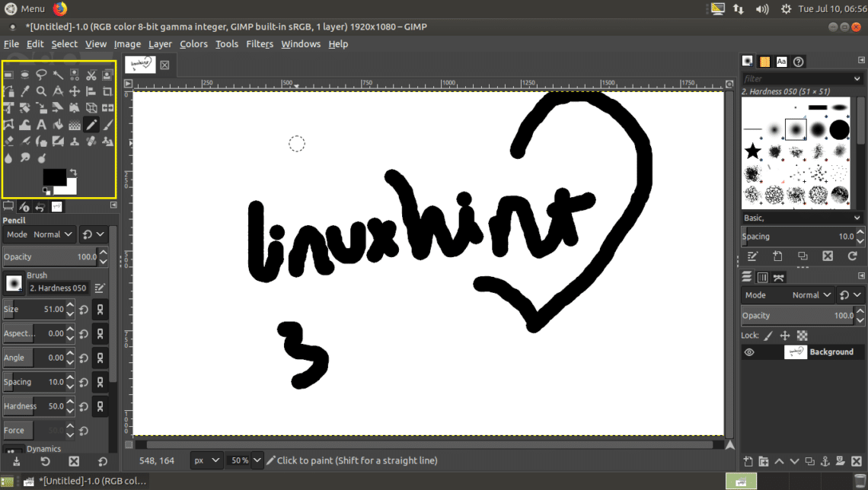The image size is (868, 490).
Task: Select the Ink tool
Action: coord(42,142)
